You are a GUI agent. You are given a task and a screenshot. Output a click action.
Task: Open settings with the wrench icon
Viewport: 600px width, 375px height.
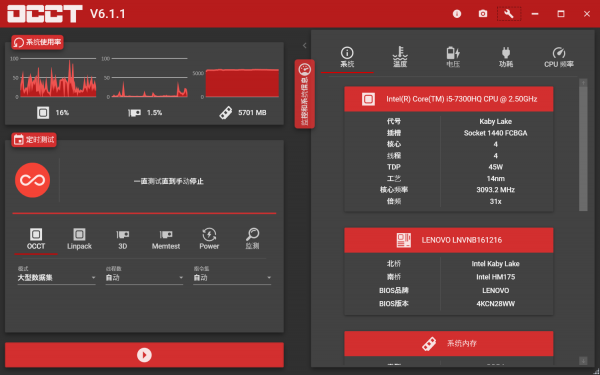(509, 14)
